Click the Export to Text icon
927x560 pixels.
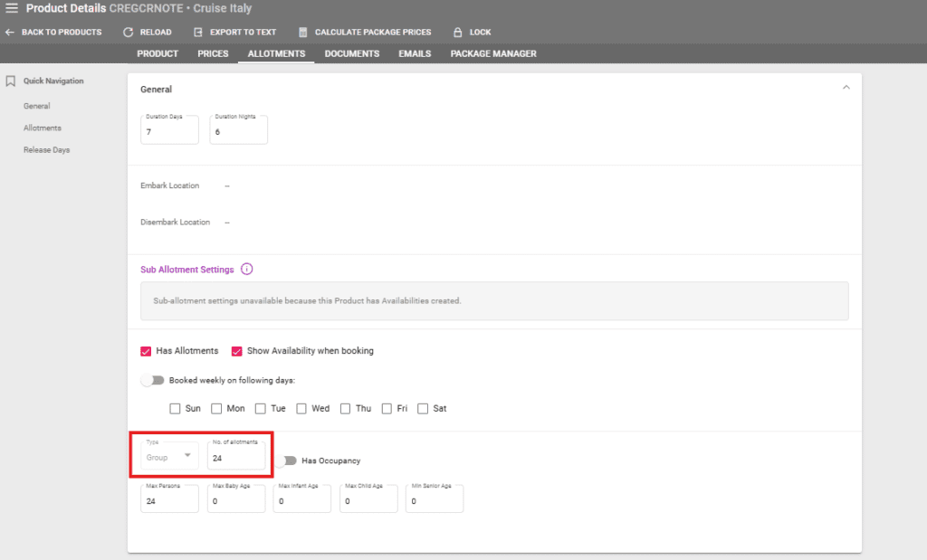pos(198,33)
